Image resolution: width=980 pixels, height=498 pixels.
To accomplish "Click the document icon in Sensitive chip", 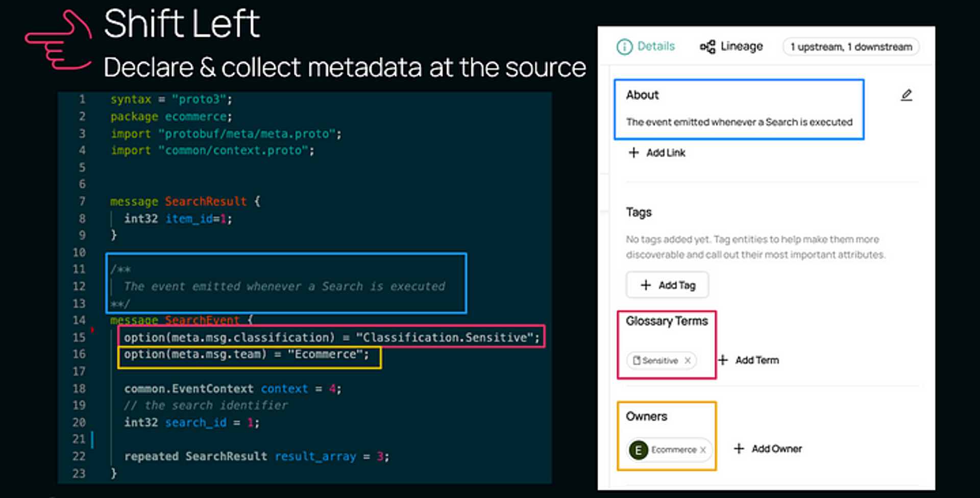I will [x=636, y=360].
